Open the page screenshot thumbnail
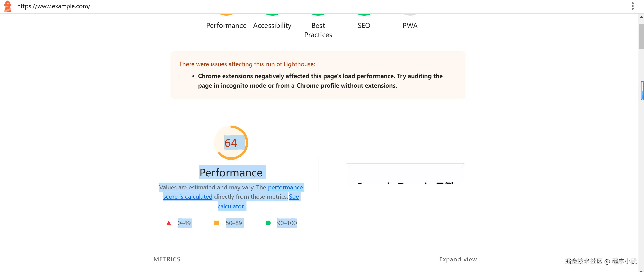Screen dimensions: 644x272 [405, 175]
